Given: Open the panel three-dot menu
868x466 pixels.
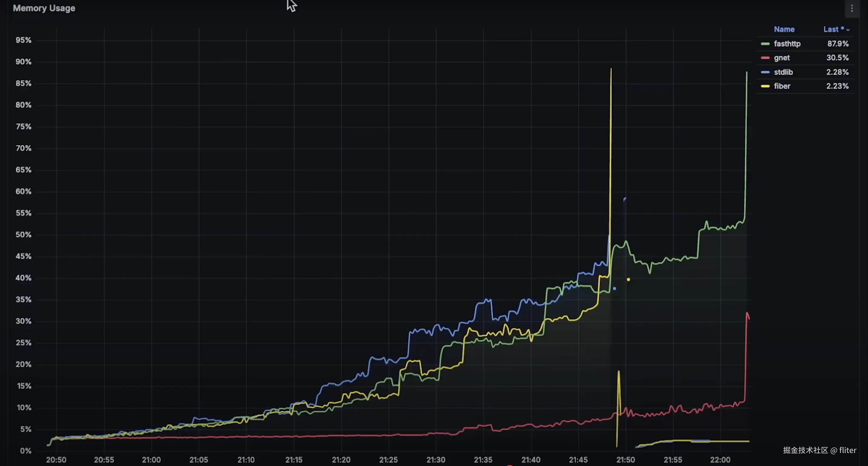Looking at the screenshot, I should tap(851, 8).
